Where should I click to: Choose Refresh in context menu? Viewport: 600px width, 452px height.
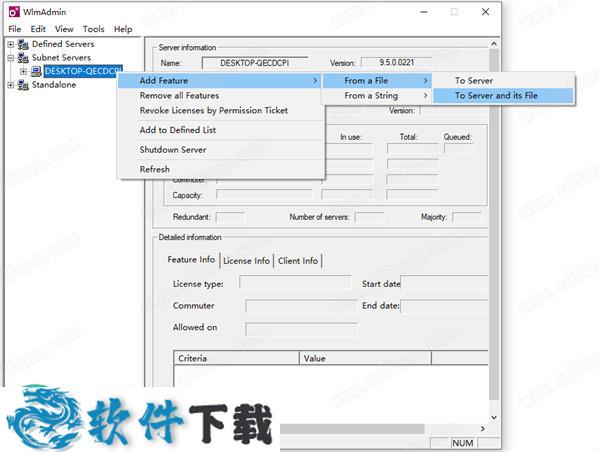pos(221,169)
